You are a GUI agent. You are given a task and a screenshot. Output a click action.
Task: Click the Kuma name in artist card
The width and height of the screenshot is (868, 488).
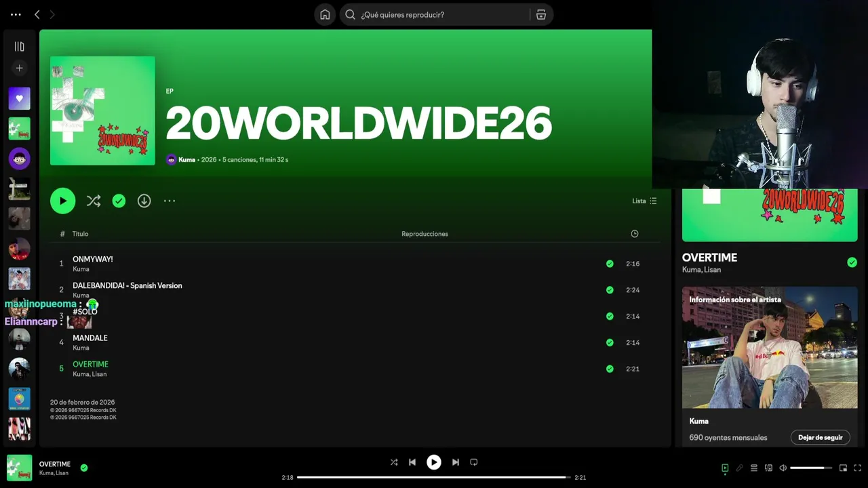click(698, 421)
